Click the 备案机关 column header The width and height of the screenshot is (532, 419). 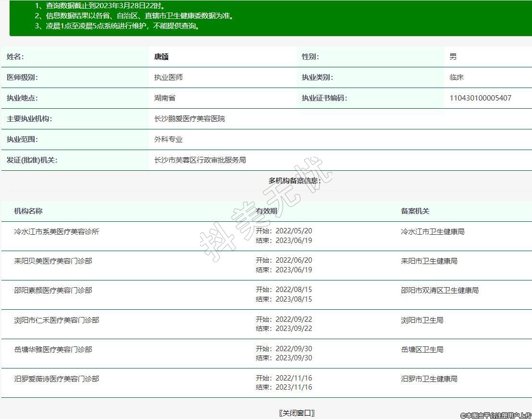click(x=415, y=211)
